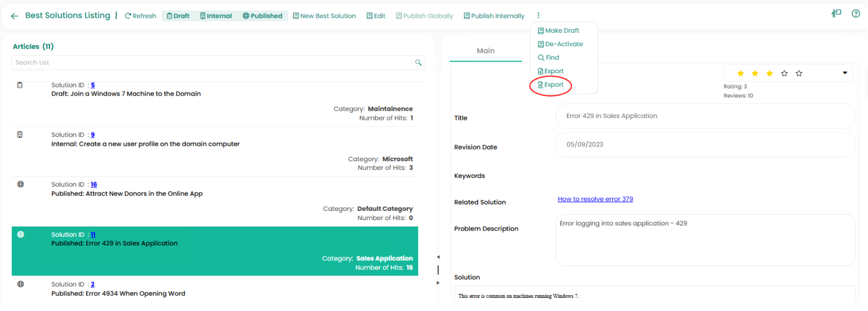Toggle the Draft filter
The width and height of the screenshot is (868, 311).
tap(178, 16)
